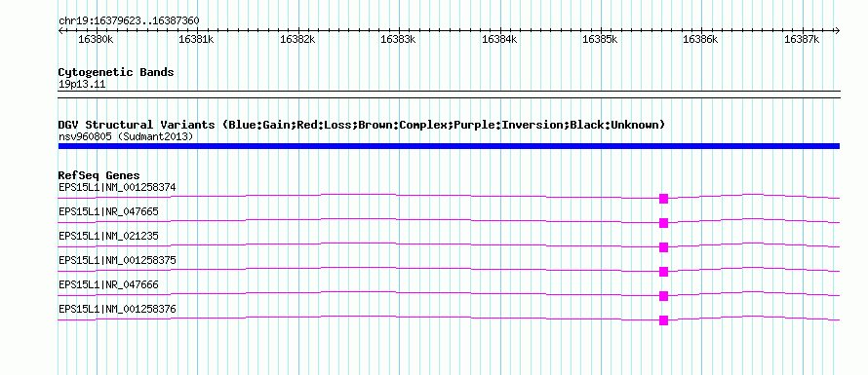
Task: Click the 16384k ruler label
Action: 499,39
